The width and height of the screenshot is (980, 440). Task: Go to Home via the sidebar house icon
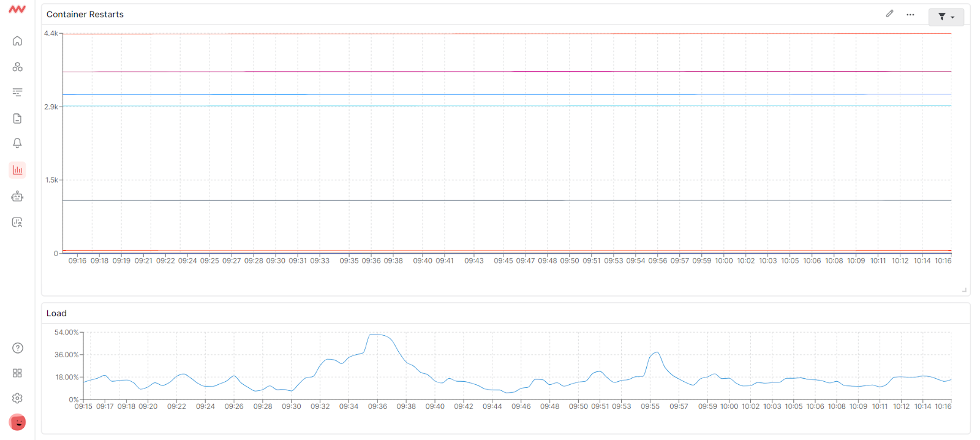(17, 41)
